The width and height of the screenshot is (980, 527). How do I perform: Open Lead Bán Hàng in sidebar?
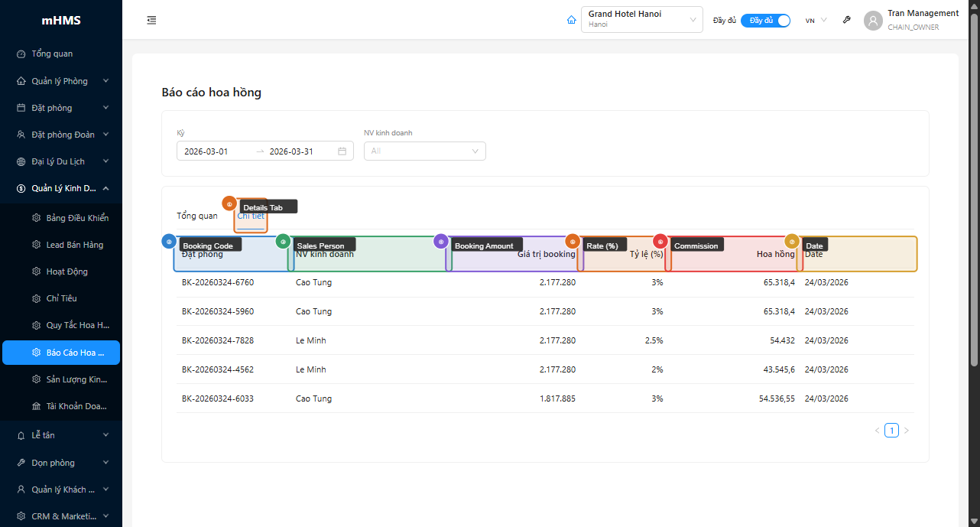click(74, 245)
